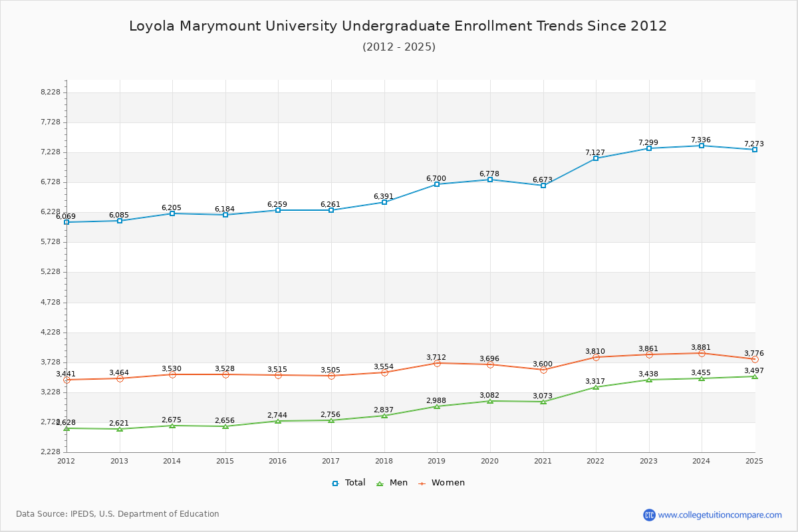Click the 2,228 y-axis label
The height and width of the screenshot is (532, 798).
(51, 452)
